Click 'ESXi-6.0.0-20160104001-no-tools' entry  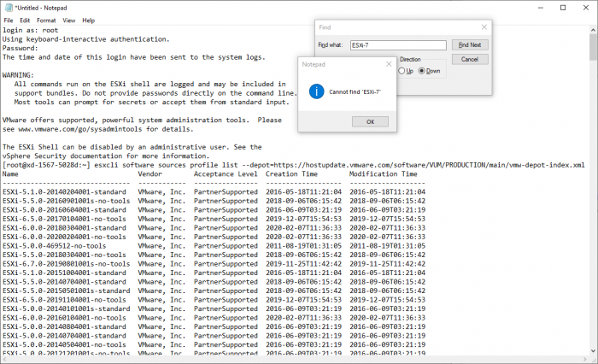(x=64, y=318)
